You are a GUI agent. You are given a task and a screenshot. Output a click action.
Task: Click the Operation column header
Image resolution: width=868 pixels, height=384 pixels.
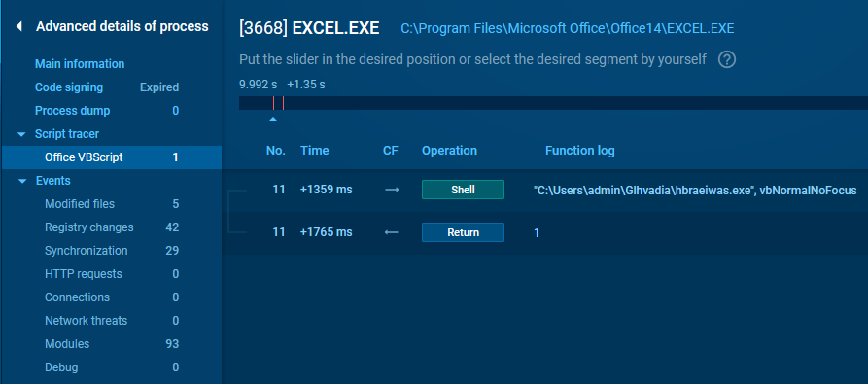click(x=449, y=151)
